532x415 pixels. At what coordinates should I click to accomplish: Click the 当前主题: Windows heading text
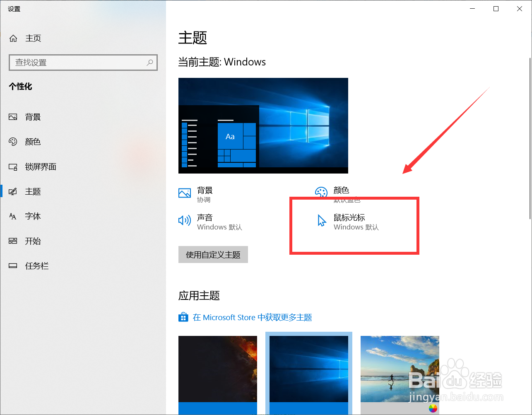pyautogui.click(x=222, y=62)
